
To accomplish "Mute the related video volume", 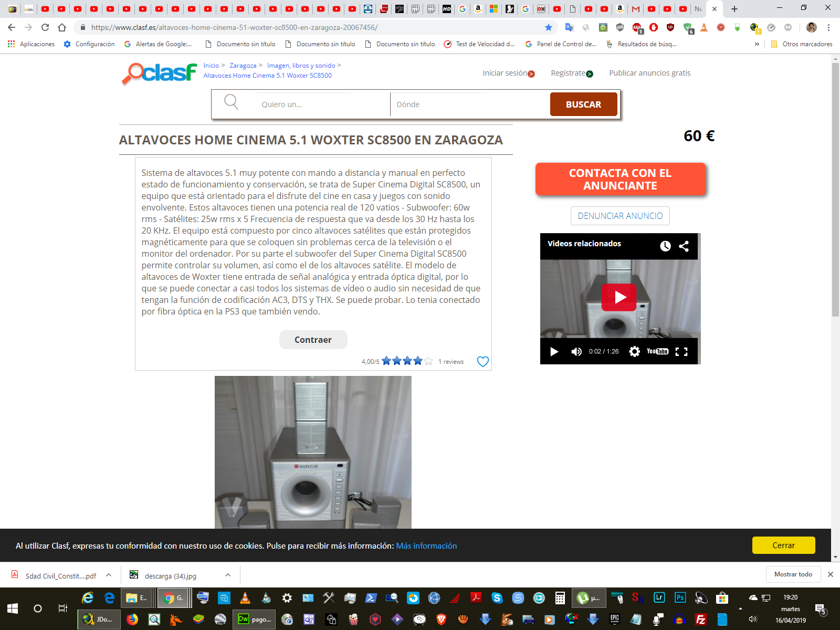I will 576,352.
